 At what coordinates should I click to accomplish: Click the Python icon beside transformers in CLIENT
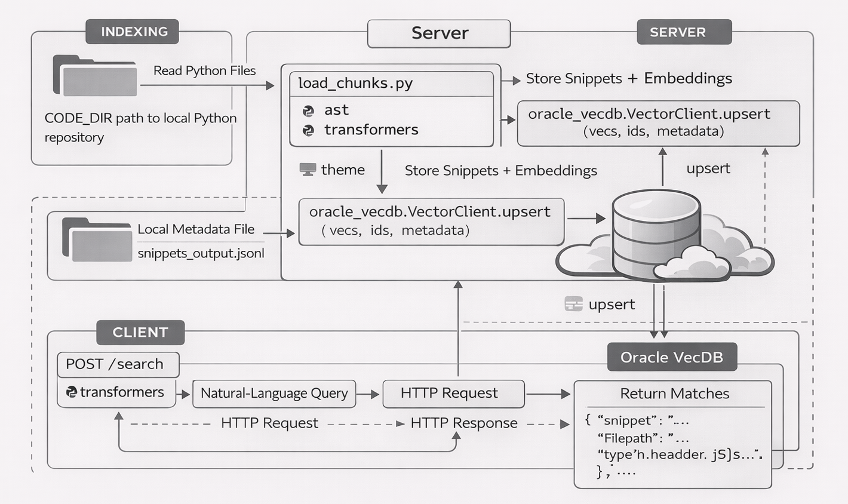72,392
